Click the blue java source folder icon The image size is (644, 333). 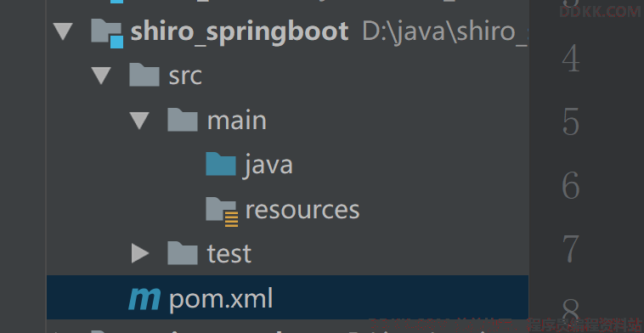click(221, 164)
